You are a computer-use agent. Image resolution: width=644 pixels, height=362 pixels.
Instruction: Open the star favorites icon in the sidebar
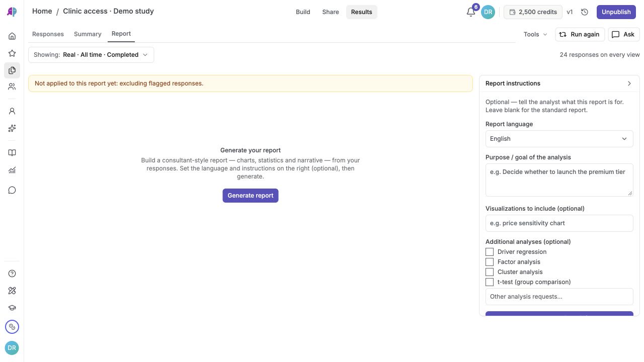(12, 53)
